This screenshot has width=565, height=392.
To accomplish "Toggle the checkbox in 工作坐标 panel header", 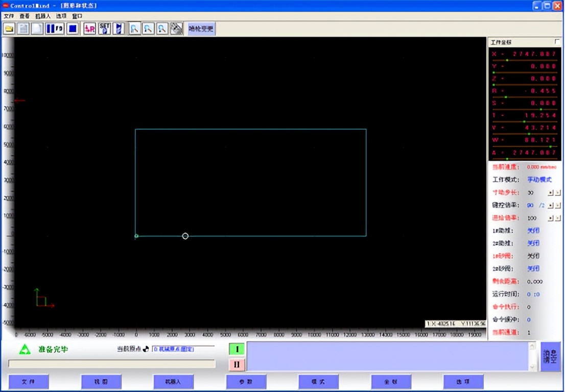I will (x=557, y=42).
